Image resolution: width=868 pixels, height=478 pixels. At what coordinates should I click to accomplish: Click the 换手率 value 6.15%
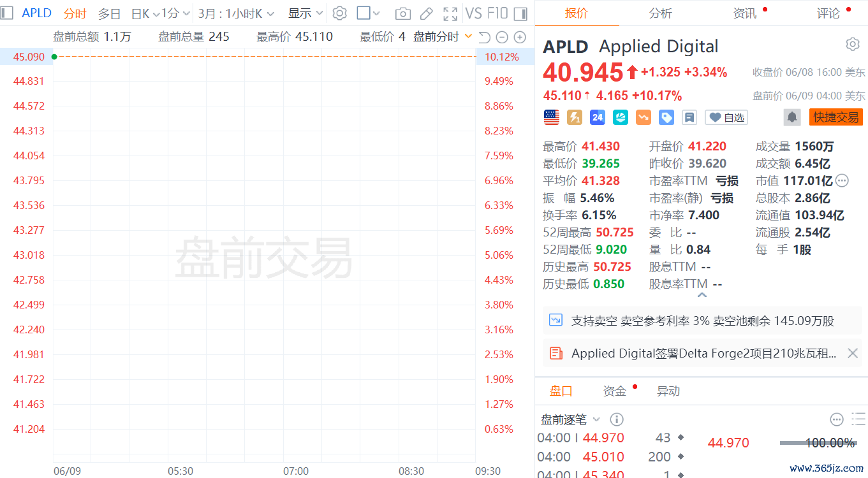[599, 215]
